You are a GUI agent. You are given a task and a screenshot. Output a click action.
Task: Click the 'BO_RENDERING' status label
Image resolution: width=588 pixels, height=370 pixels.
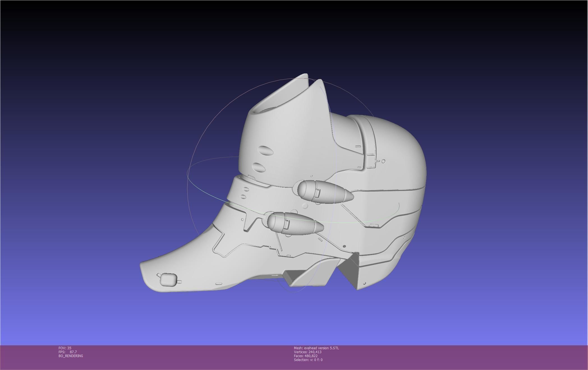pyautogui.click(x=71, y=356)
